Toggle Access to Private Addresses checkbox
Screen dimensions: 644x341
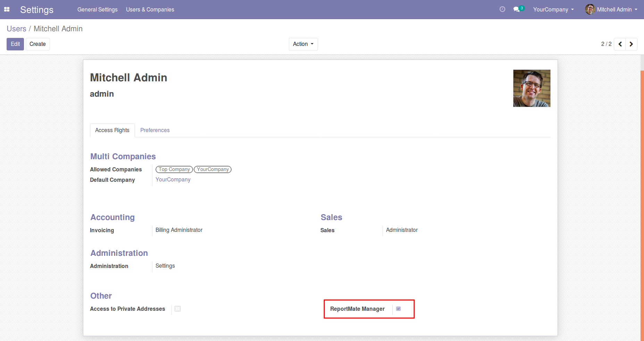tap(177, 309)
